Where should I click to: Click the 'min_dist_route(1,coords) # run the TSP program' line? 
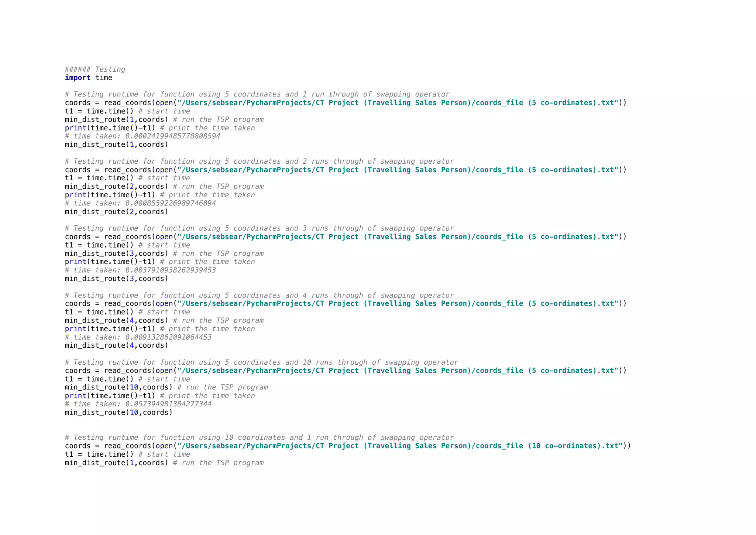(164, 119)
